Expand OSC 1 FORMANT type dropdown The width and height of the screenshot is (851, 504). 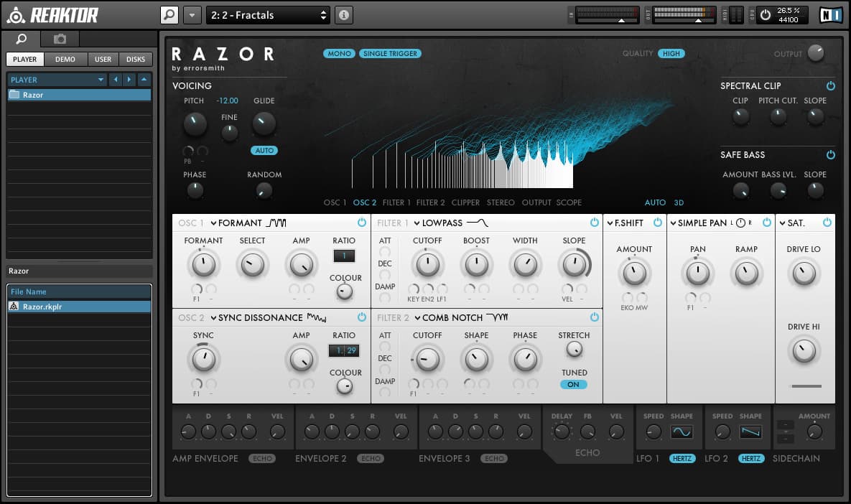[x=214, y=223]
